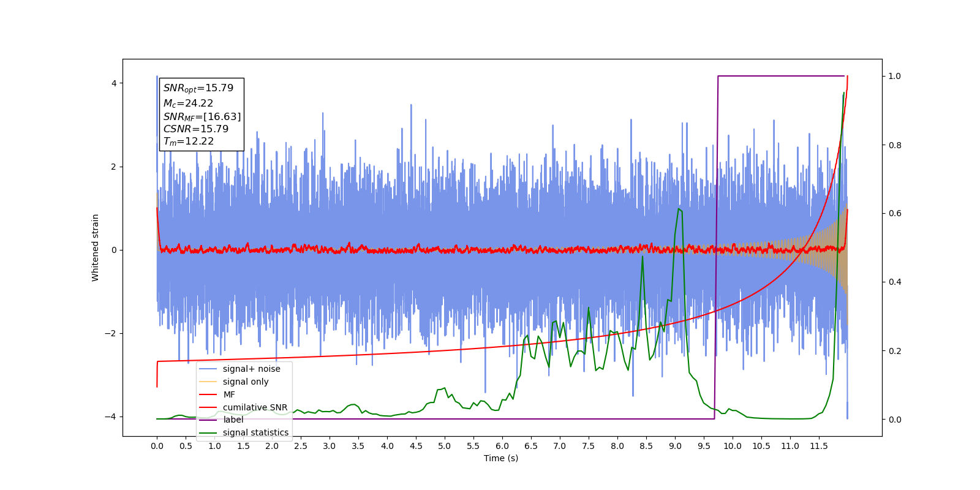Click the SNRopt=15.79 annotation text
Image resolution: width=980 pixels, height=490 pixels.
(198, 88)
